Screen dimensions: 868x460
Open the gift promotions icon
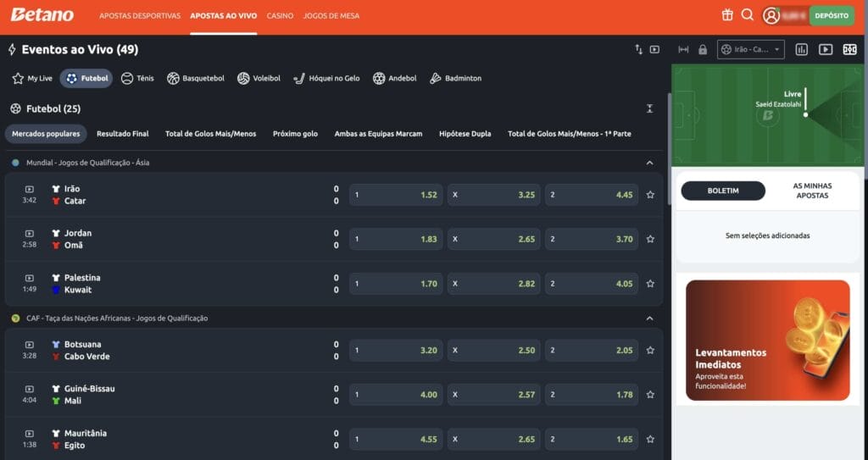[x=727, y=15]
